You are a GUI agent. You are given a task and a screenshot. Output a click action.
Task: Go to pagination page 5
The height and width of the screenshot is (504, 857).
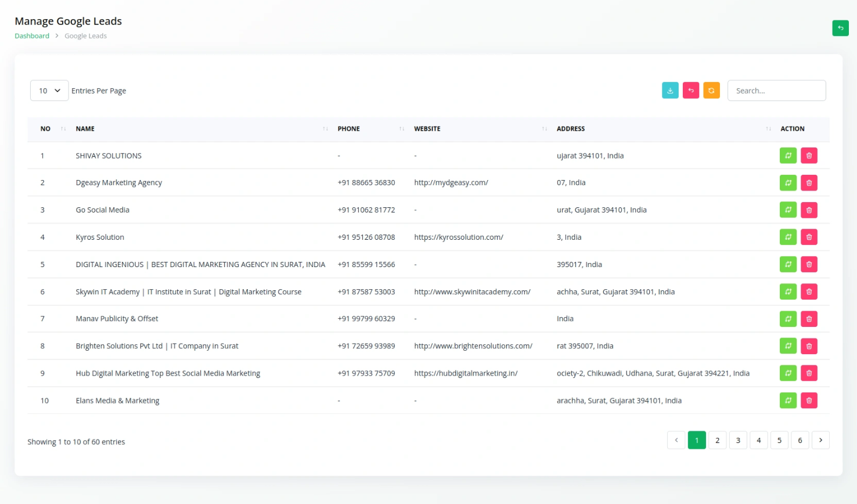coord(779,440)
